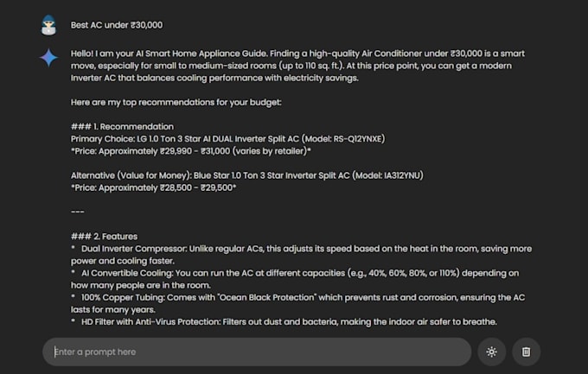The image size is (588, 374).
Task: Click the '### 2. Features' heading
Action: coord(105,237)
